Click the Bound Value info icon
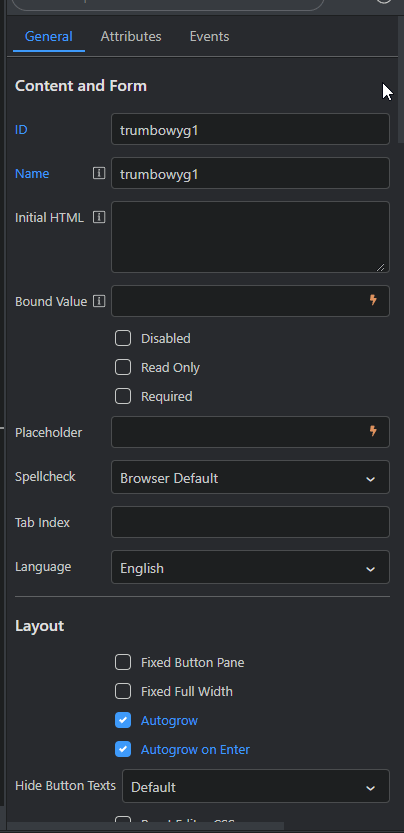The width and height of the screenshot is (404, 833). pos(99,301)
